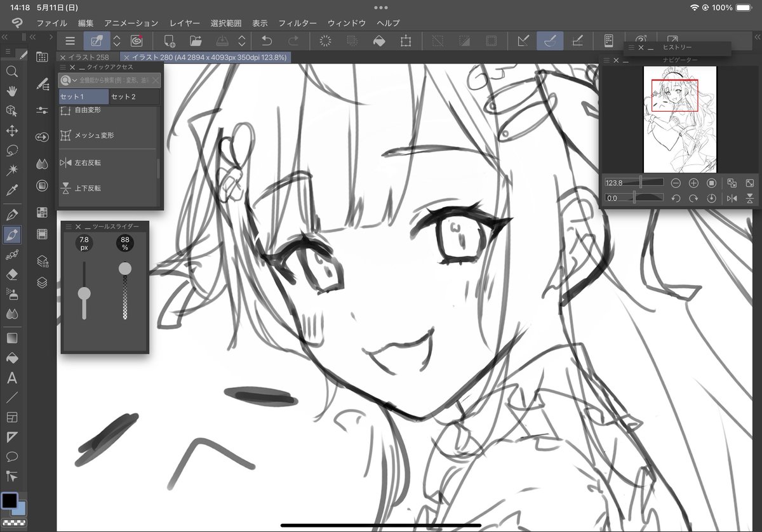Image resolution: width=762 pixels, height=532 pixels.
Task: Flip vertically in the Navigator panel
Action: 750,199
